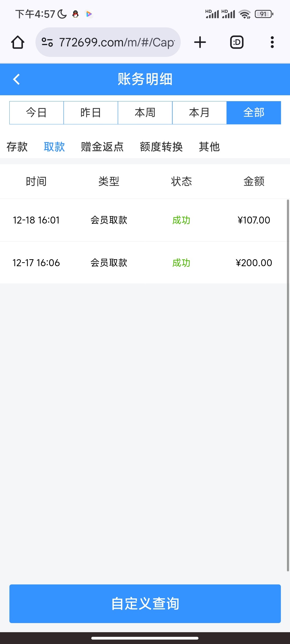Screen dimensions: 290x644
Task: Open the tab switcher icon
Action: (x=237, y=42)
